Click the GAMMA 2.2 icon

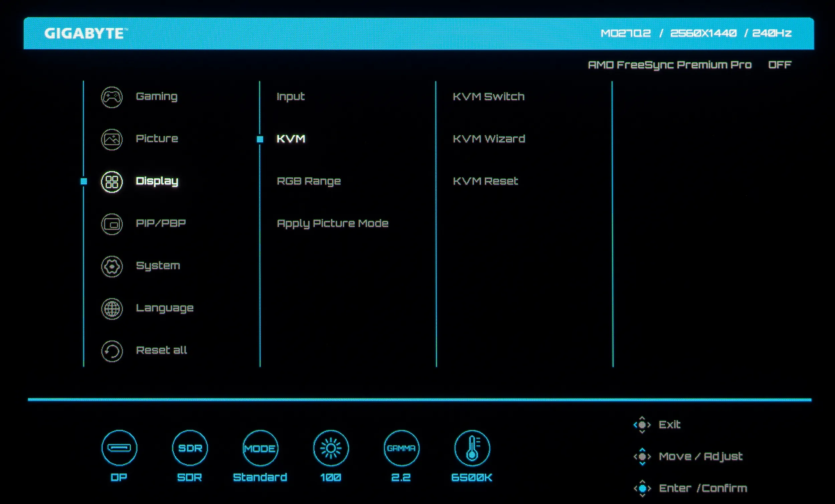[401, 448]
